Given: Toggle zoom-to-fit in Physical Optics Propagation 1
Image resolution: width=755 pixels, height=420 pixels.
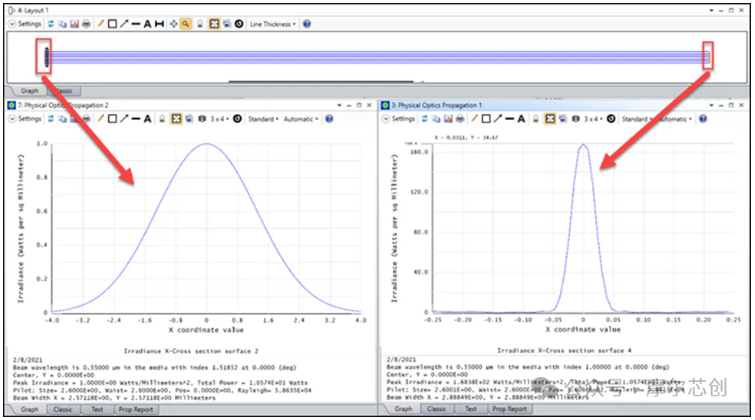Looking at the screenshot, I should point(550,118).
